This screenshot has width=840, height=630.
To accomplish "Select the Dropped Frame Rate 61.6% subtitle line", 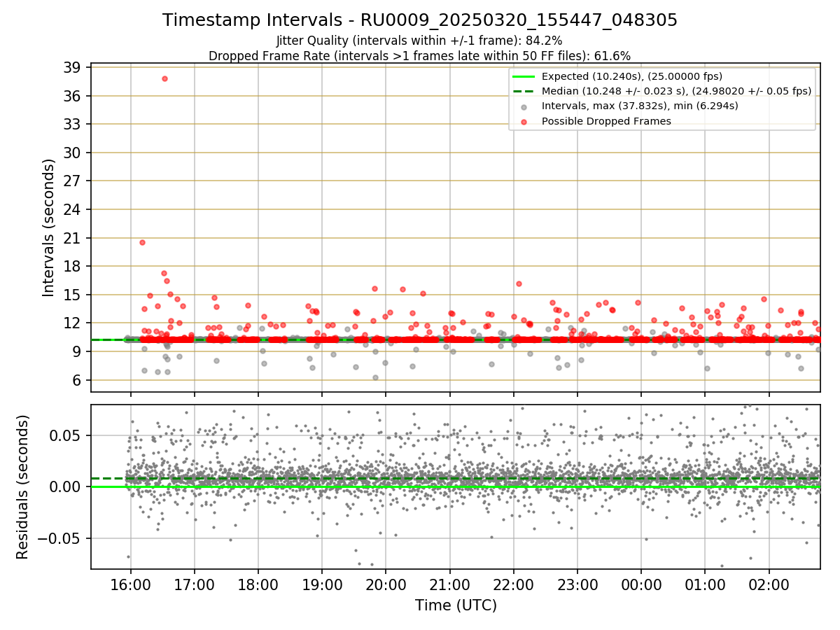I will click(x=420, y=56).
